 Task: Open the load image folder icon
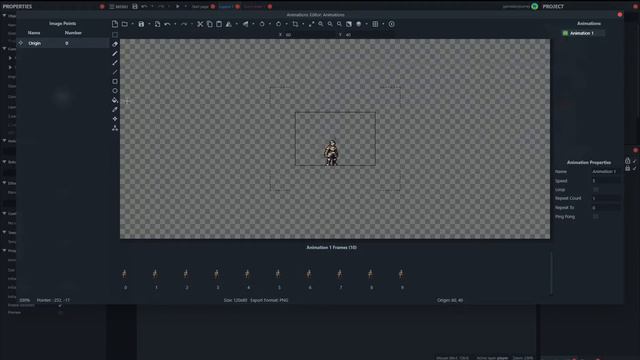pos(124,24)
